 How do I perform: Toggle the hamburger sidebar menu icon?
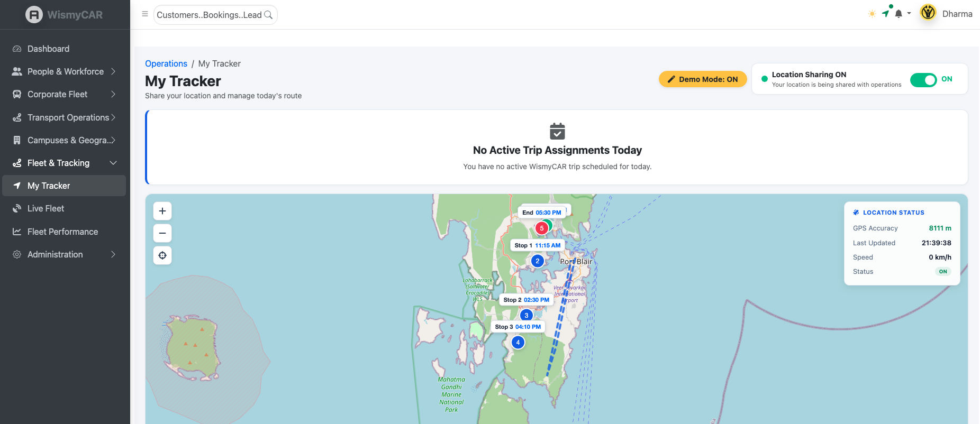click(x=145, y=14)
